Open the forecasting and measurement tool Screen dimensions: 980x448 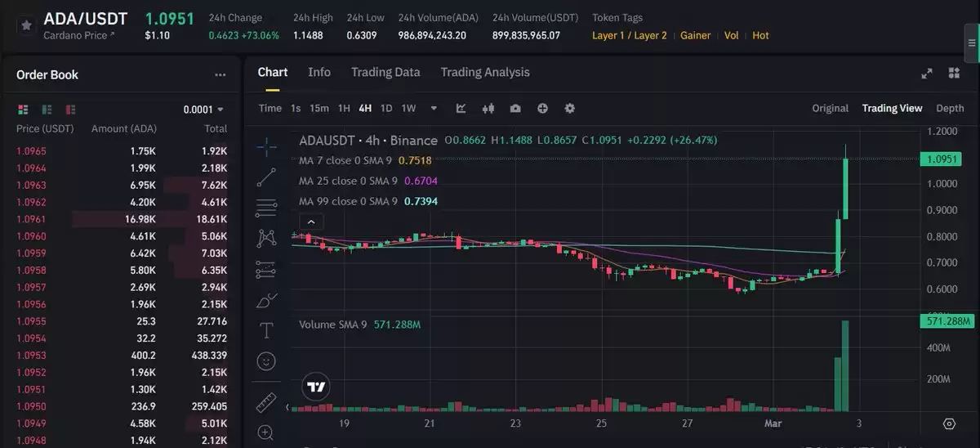tap(266, 268)
